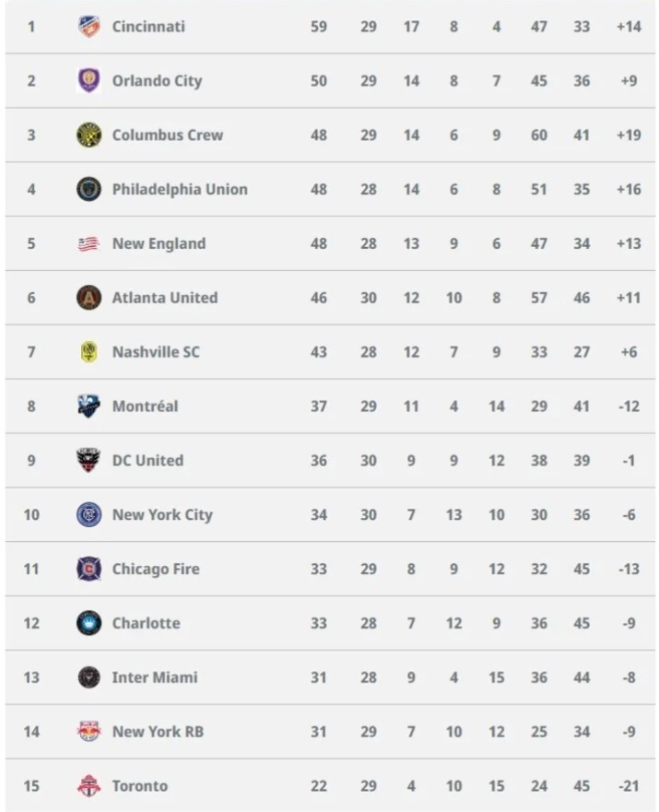The image size is (659, 812).
Task: Click the New York City FC logo
Action: click(x=88, y=514)
